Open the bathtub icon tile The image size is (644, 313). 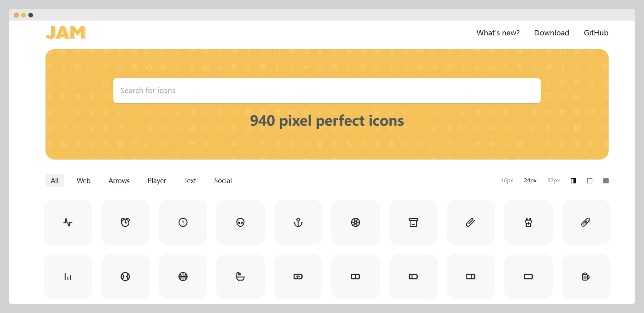(x=240, y=277)
